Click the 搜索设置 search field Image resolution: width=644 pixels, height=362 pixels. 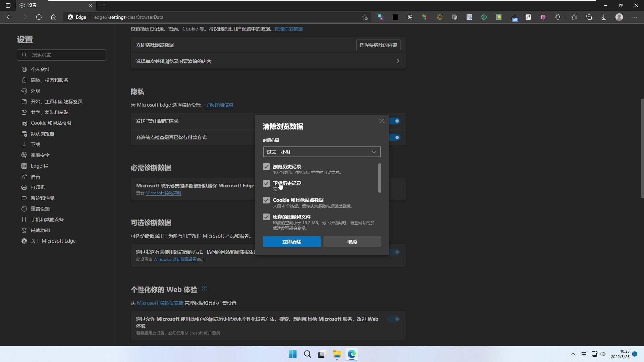(x=61, y=55)
